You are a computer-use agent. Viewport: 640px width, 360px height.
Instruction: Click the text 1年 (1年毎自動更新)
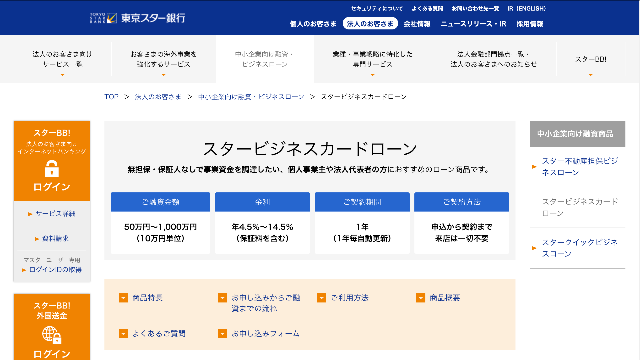(x=362, y=233)
